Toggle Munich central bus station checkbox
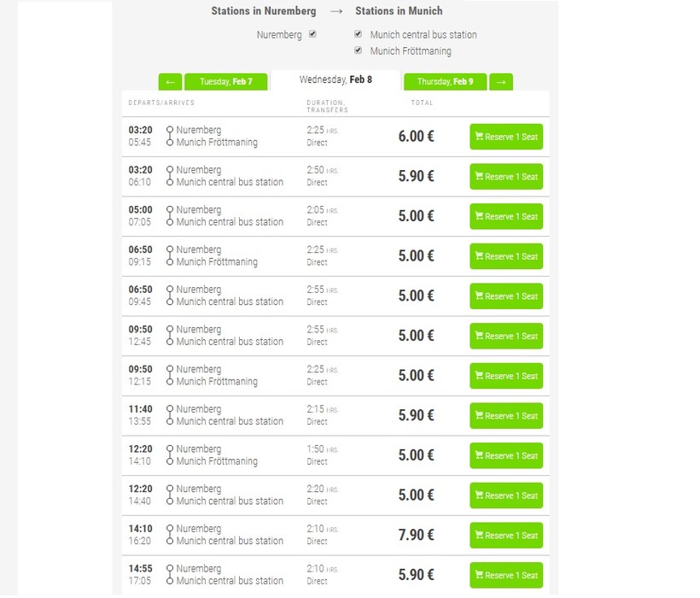 (x=359, y=35)
